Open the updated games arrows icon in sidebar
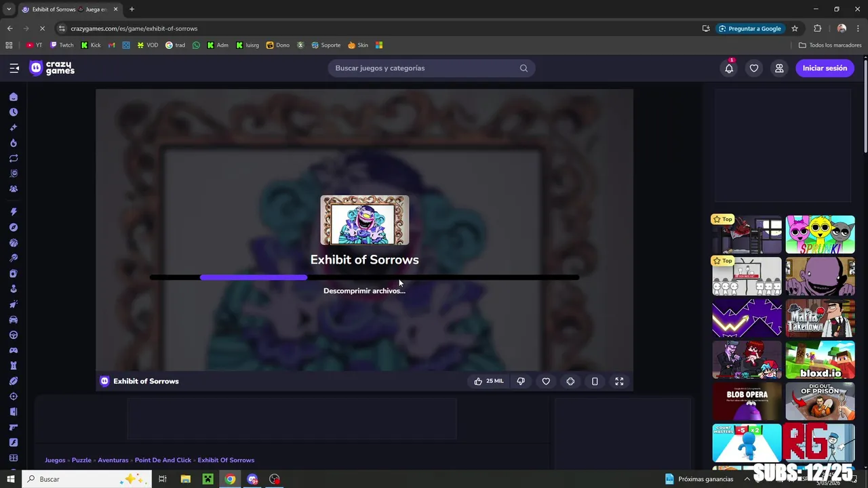Image resolution: width=868 pixels, height=488 pixels. click(14, 158)
